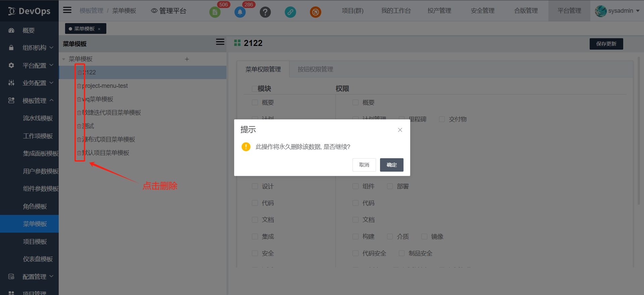Click the green document icon with 506 badge

click(215, 12)
